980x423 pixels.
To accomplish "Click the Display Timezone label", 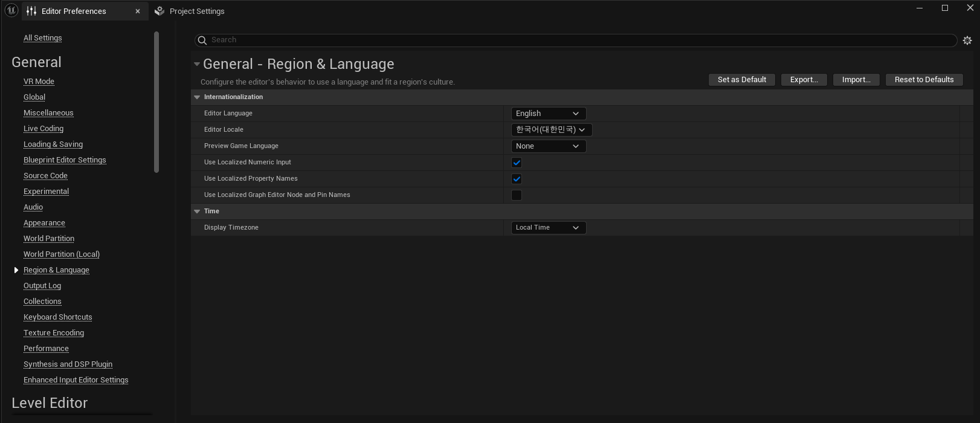I will tap(231, 228).
